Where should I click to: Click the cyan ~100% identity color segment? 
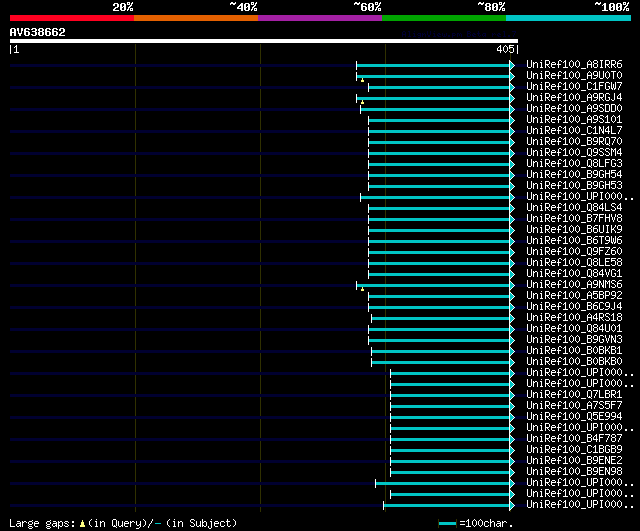click(x=569, y=18)
